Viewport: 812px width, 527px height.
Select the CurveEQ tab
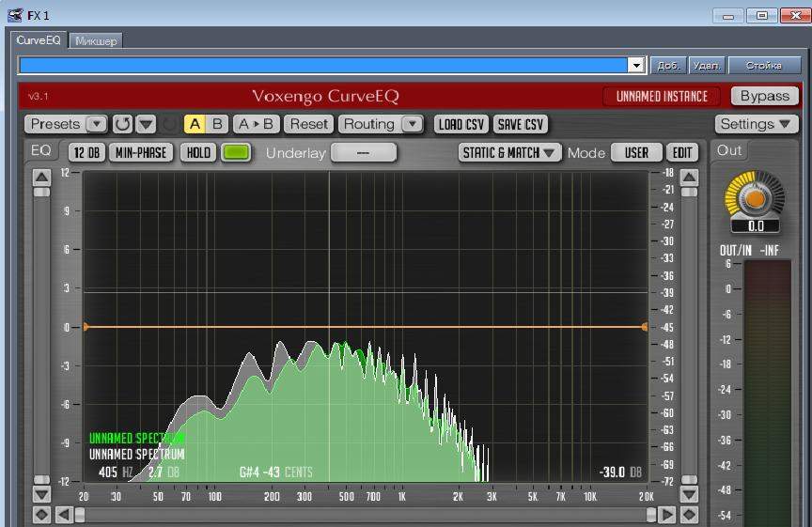[39, 41]
